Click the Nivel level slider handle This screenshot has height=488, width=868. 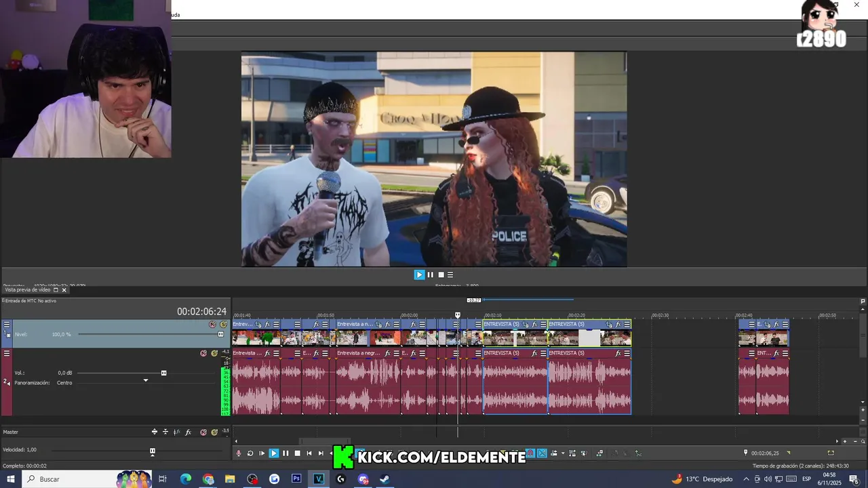coord(220,334)
